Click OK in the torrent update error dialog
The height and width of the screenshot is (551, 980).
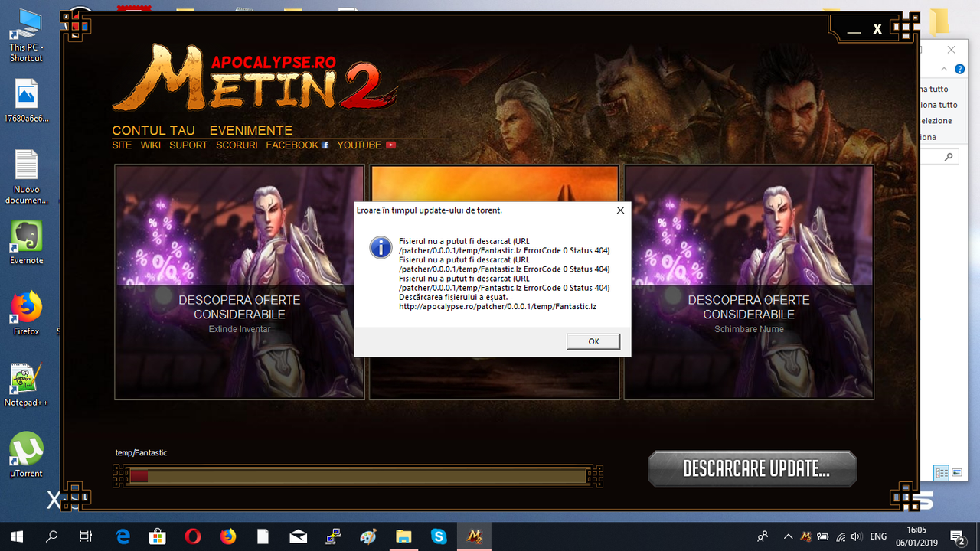point(593,341)
